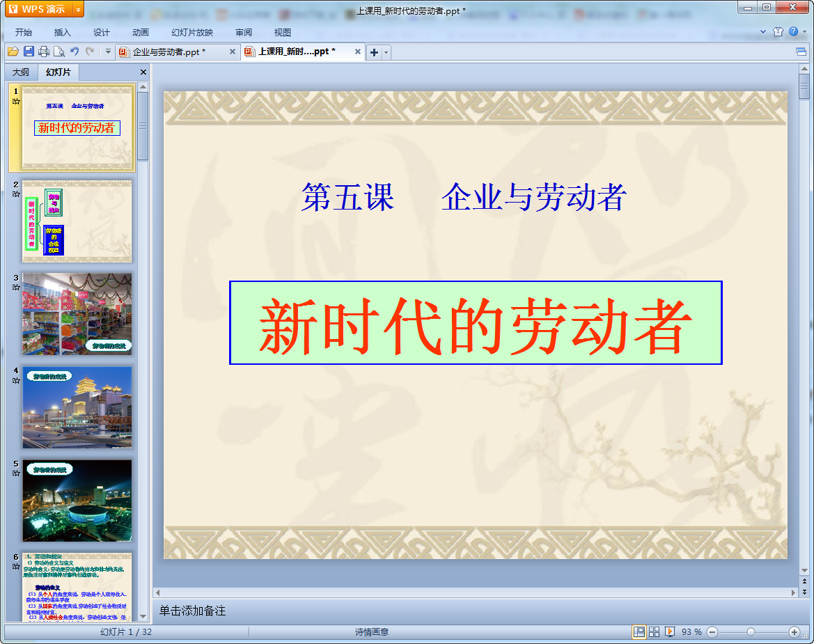This screenshot has height=644, width=814.
Task: Undo the last action with the blue arrow
Action: (75, 52)
